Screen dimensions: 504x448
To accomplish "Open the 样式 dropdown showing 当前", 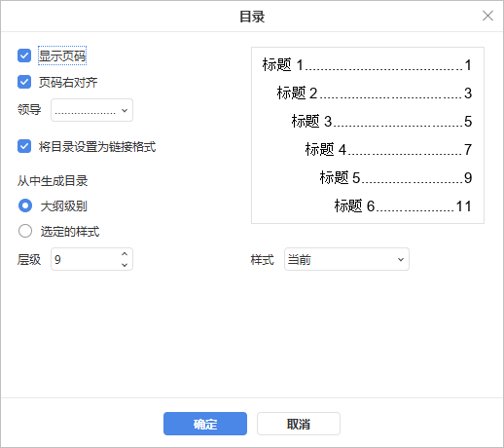I will pyautogui.click(x=346, y=259).
